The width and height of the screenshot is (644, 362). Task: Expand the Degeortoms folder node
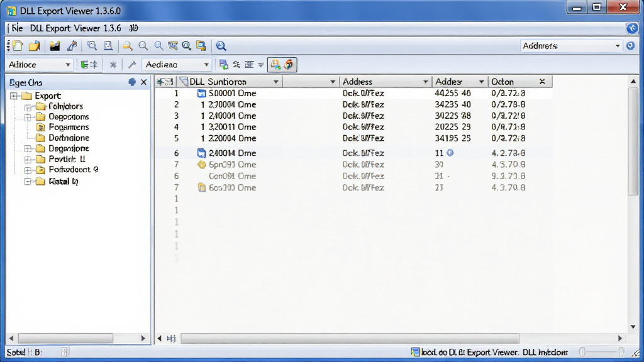point(28,118)
